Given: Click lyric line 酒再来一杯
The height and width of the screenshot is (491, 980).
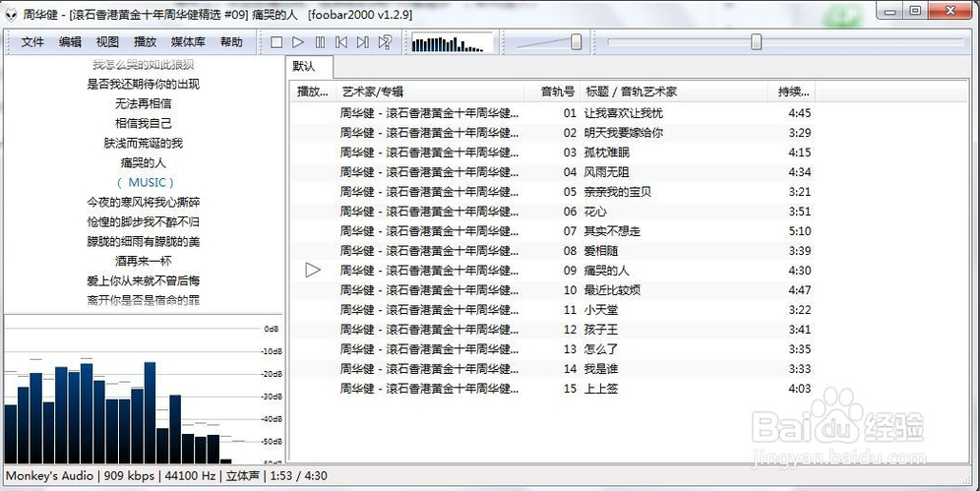Looking at the screenshot, I should pos(143,261).
